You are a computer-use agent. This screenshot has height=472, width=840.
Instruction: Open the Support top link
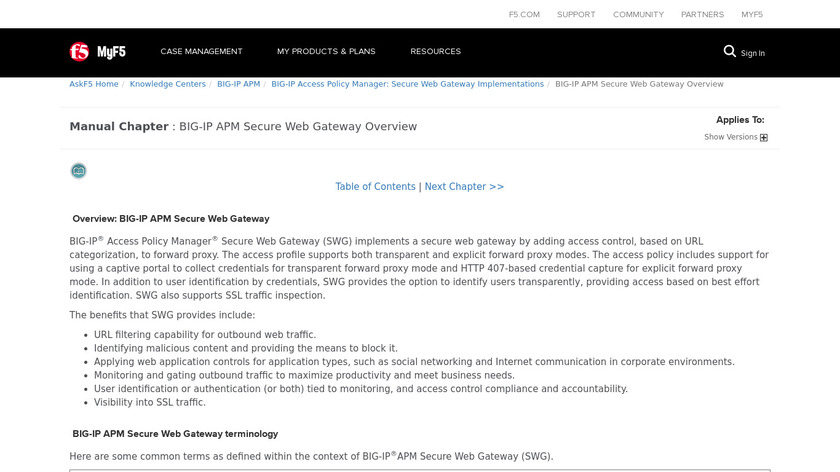pyautogui.click(x=576, y=15)
